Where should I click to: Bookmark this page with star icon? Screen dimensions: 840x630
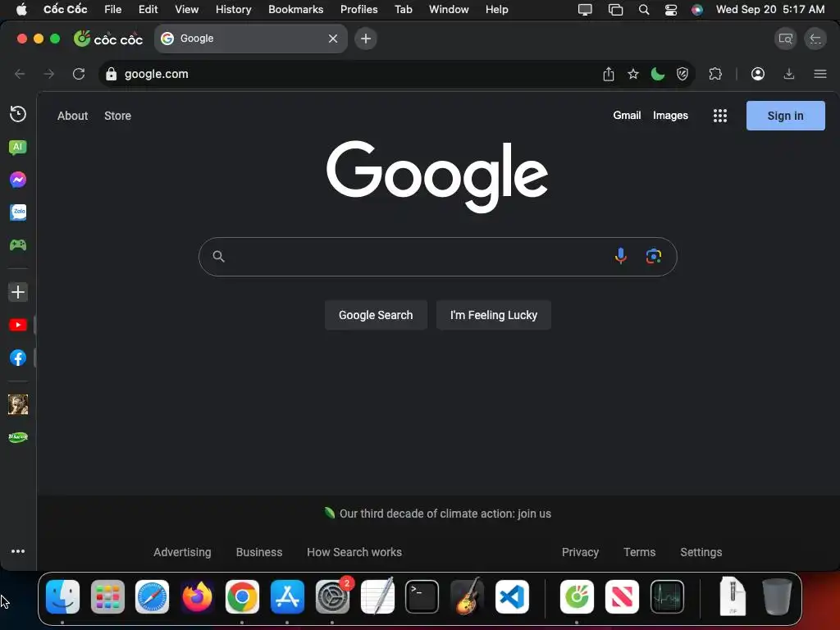click(x=633, y=74)
